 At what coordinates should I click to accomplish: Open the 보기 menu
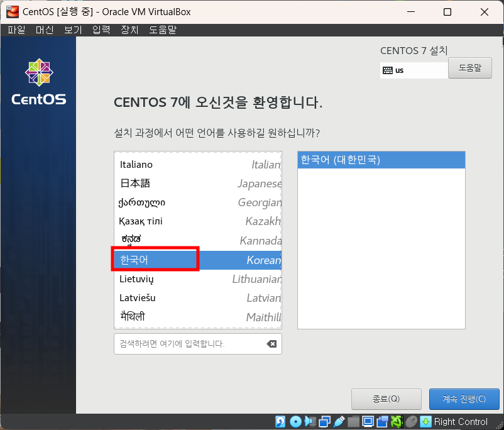73,30
